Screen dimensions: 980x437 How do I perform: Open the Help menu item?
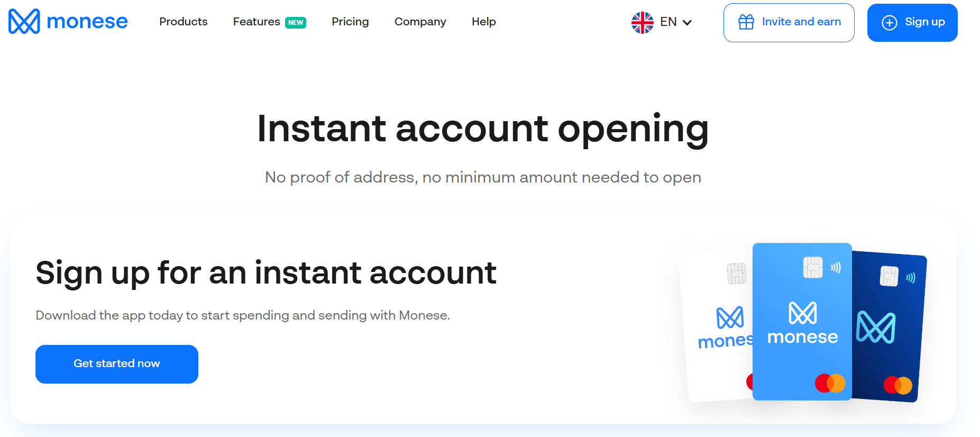point(483,22)
